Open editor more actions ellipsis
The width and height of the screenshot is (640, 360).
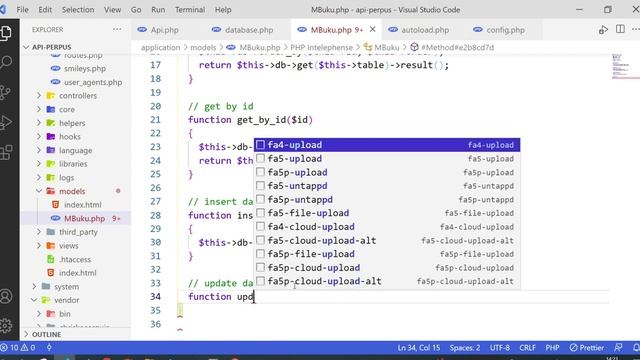(x=635, y=29)
